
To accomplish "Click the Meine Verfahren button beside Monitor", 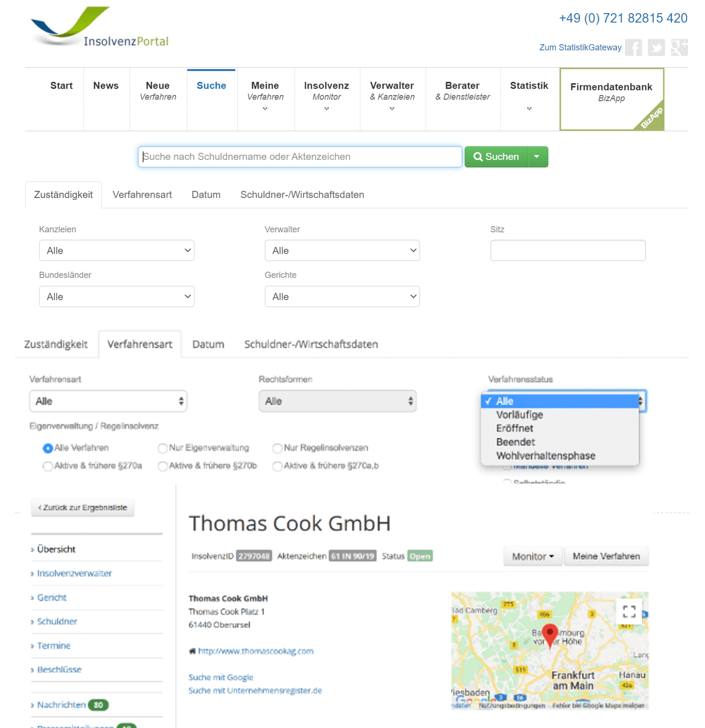I will (606, 556).
